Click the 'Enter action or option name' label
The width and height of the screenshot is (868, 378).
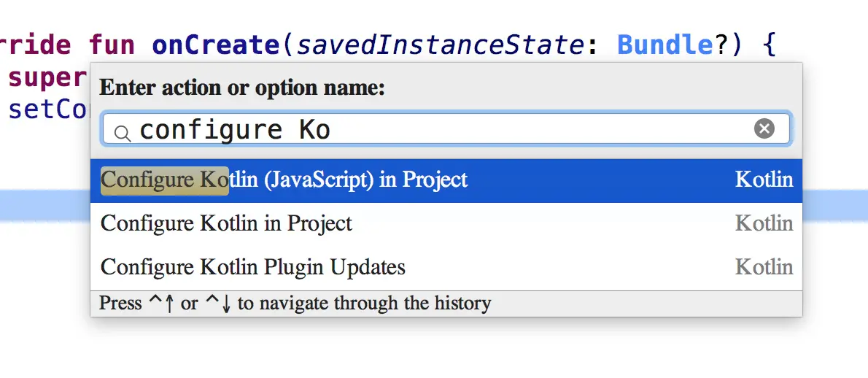point(241,88)
